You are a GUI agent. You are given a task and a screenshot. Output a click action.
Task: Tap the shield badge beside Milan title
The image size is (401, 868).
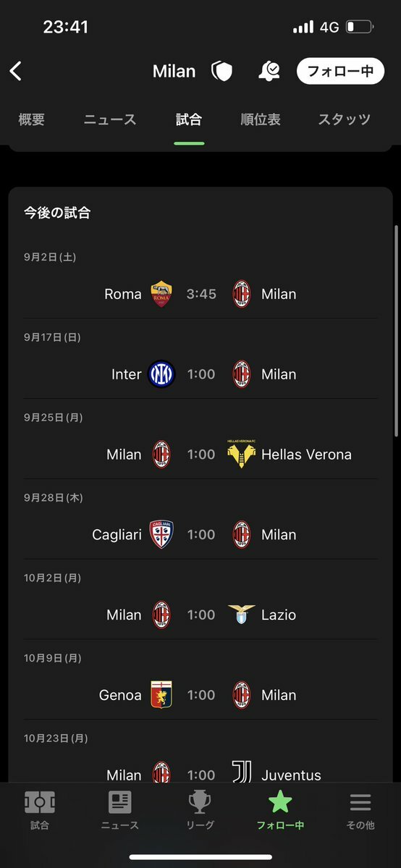[221, 71]
